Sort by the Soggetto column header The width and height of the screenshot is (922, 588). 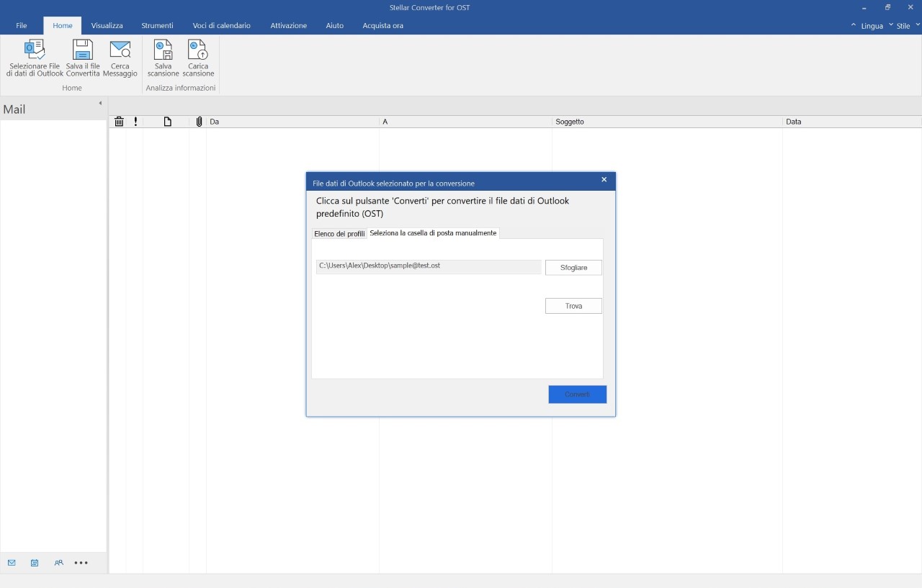[x=667, y=122]
